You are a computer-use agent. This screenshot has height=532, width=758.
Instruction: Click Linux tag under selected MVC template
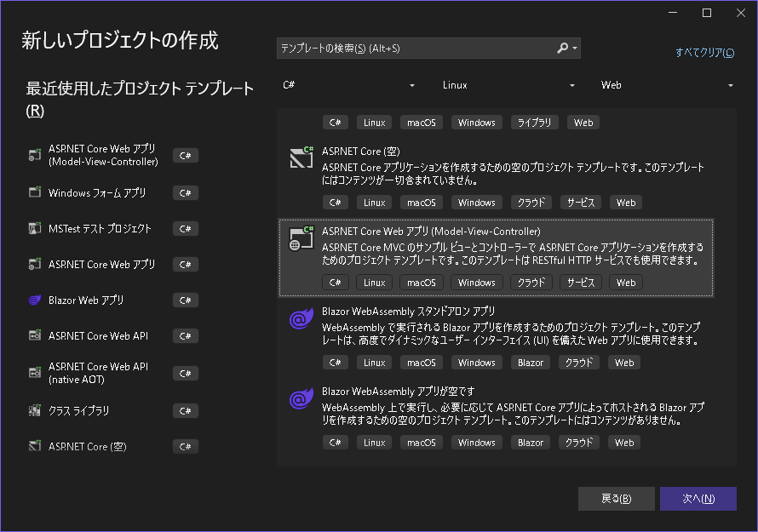[374, 283]
